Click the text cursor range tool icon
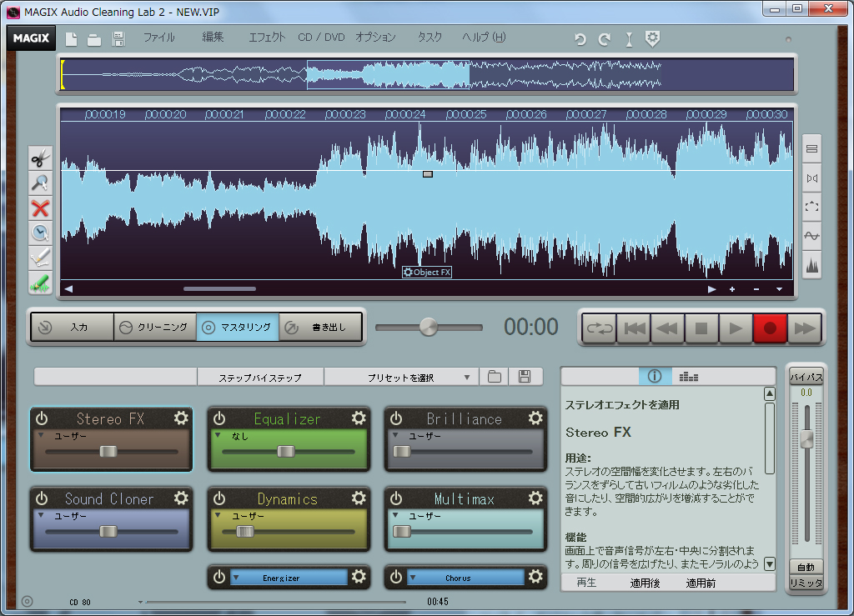854x616 pixels. pos(629,39)
